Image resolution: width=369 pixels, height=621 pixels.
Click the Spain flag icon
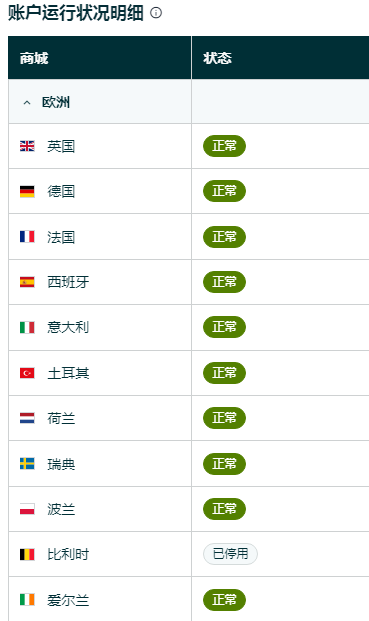(27, 282)
